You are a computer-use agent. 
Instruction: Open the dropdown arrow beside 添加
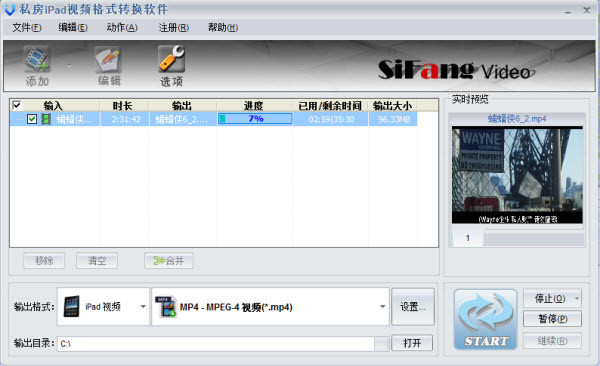click(69, 66)
